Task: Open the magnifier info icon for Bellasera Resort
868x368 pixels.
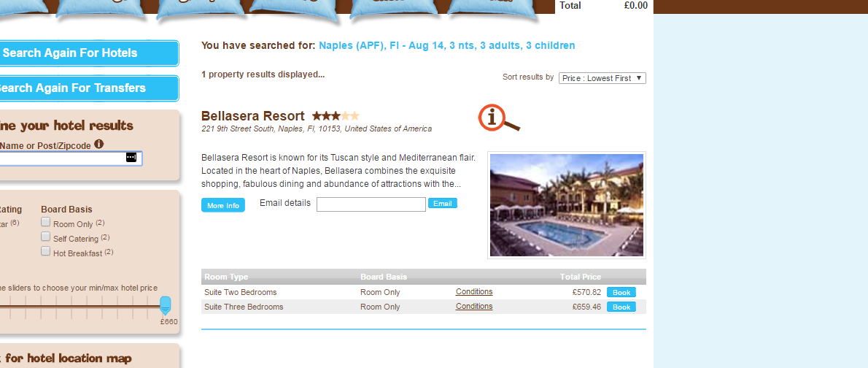Action: click(x=500, y=118)
